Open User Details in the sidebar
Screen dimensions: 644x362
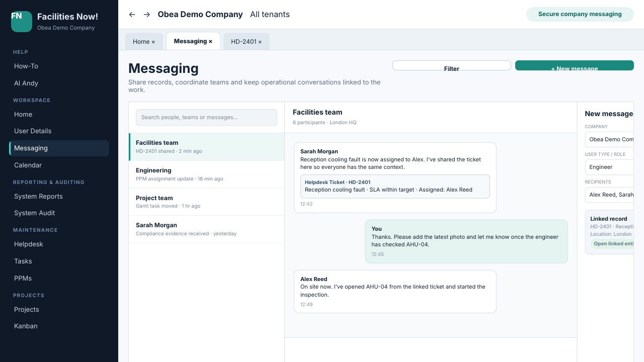pyautogui.click(x=59, y=131)
